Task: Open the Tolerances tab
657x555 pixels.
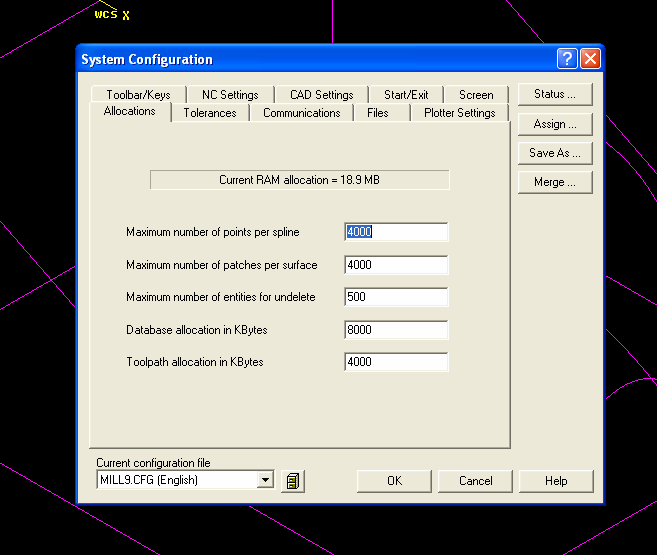Action: (210, 113)
